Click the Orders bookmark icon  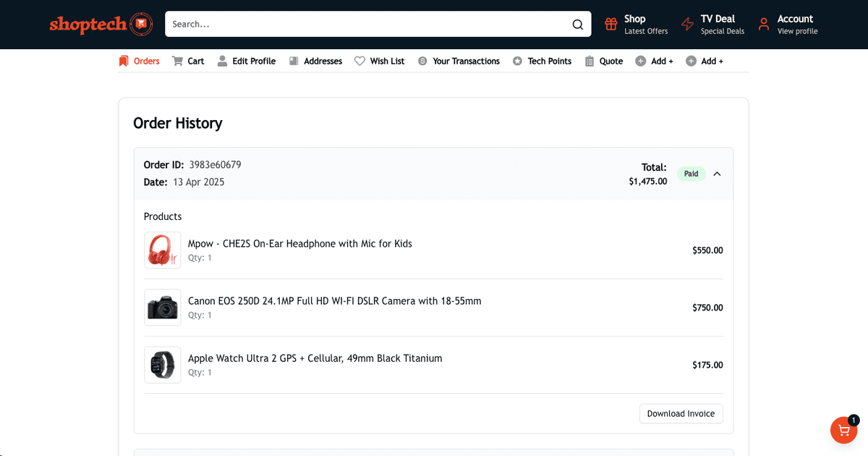point(124,61)
